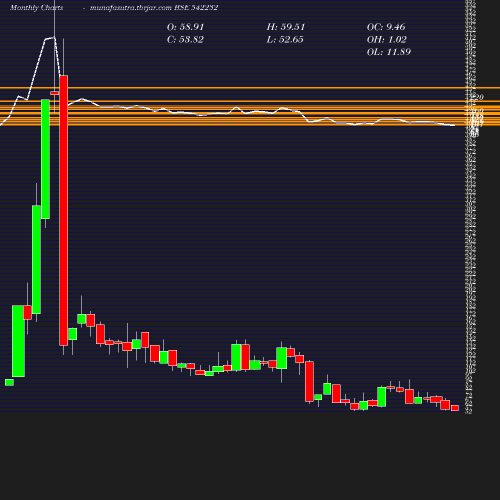The image size is (500, 500).
Task: Click the "OC: 9.46" value
Action: click(x=386, y=27)
